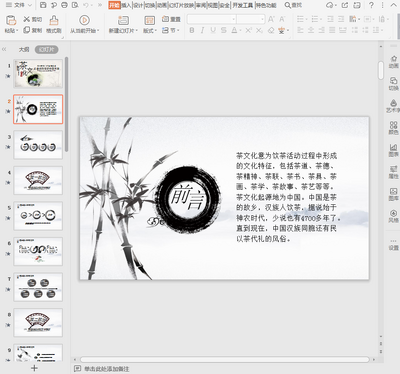400x374 pixels.
Task: Click the share/export icon at top right
Action: pyautogui.click(x=345, y=5)
